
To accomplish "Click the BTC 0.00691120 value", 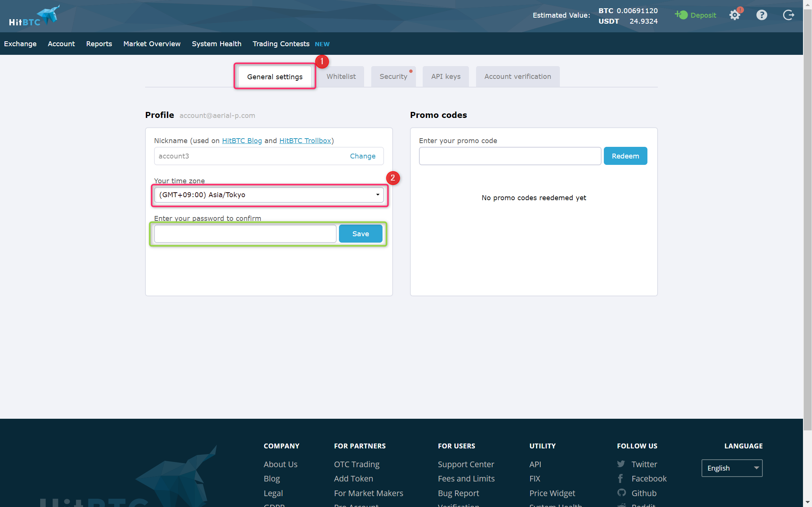I will 628,11.
